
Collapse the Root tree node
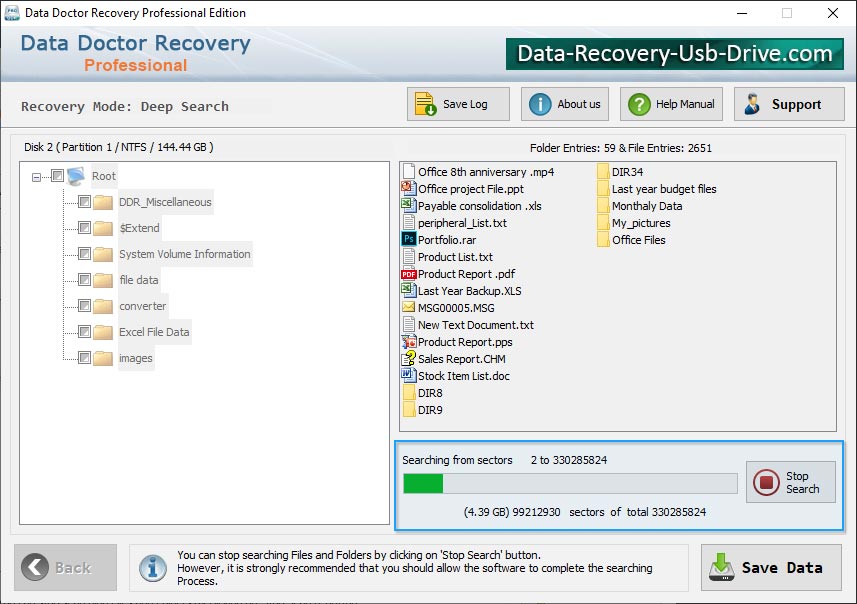tap(36, 177)
